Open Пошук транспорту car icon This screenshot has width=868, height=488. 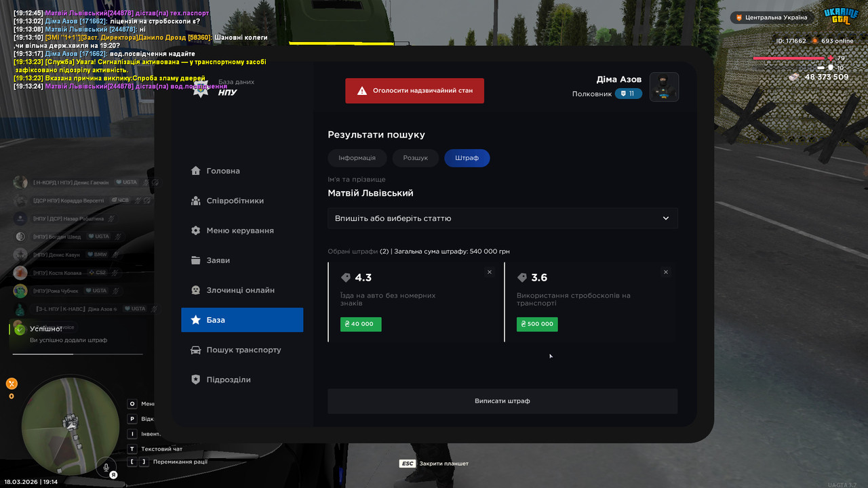[196, 350]
